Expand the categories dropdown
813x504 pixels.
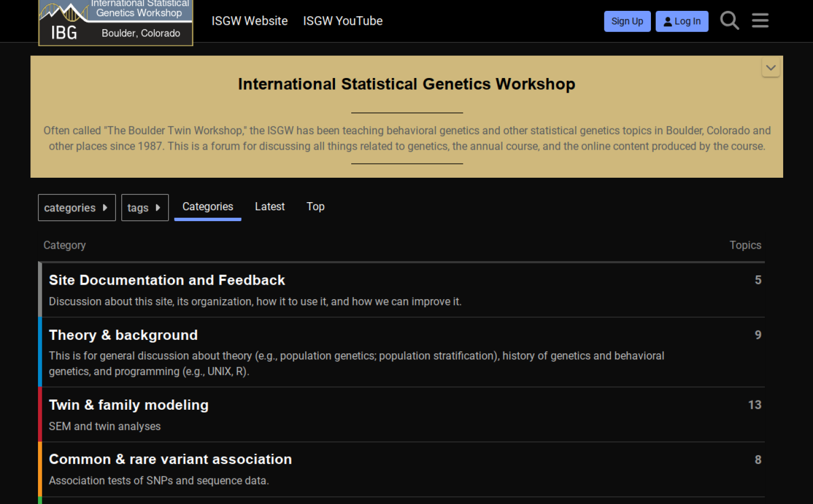coord(76,208)
